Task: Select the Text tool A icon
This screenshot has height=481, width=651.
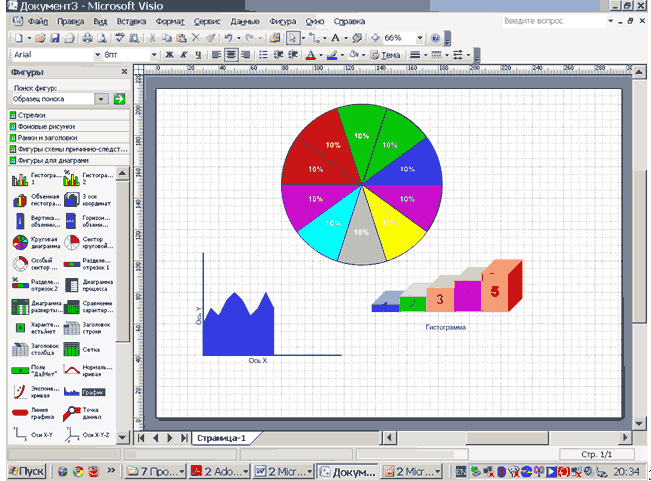Action: point(335,38)
